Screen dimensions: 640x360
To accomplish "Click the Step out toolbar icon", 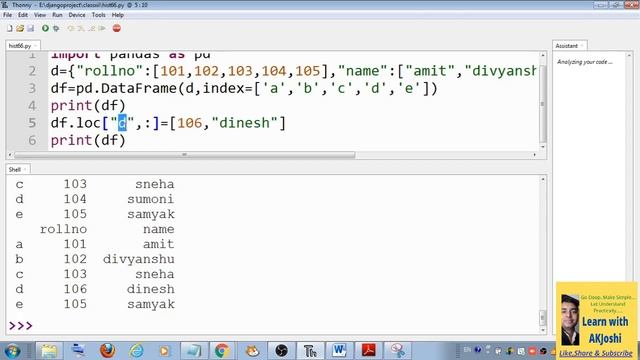I will point(92,28).
